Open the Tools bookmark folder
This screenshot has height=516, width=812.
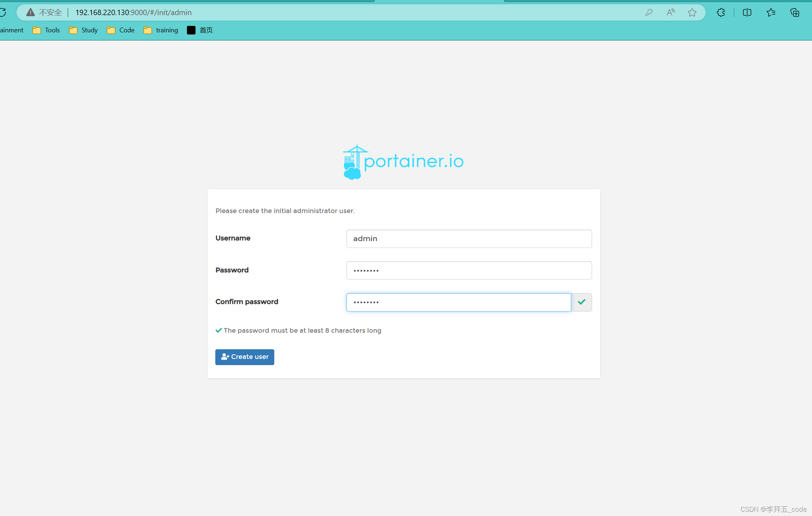click(46, 30)
